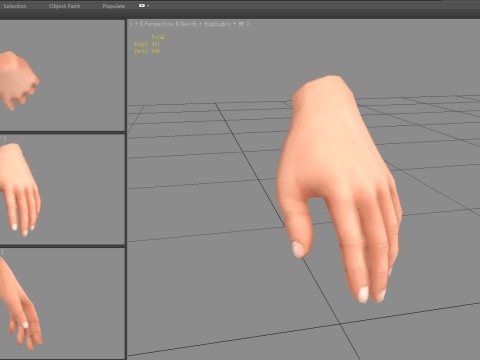Click the Polys count statistic text
The height and width of the screenshot is (360, 480).
(147, 44)
